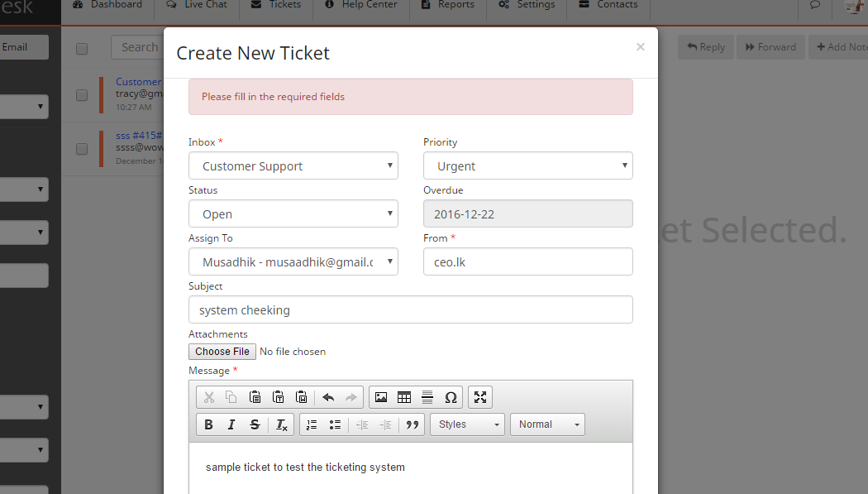The width and height of the screenshot is (868, 494).
Task: Increase the indent in the editor
Action: coord(385,424)
